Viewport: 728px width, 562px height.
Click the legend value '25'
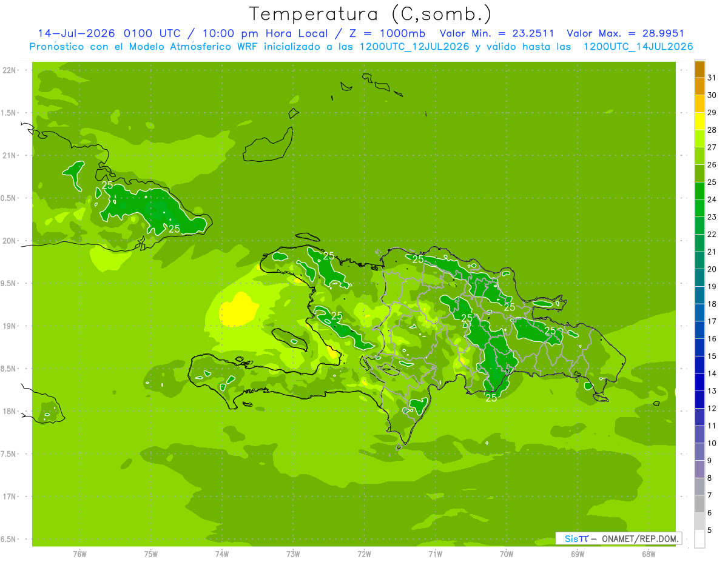coord(712,182)
